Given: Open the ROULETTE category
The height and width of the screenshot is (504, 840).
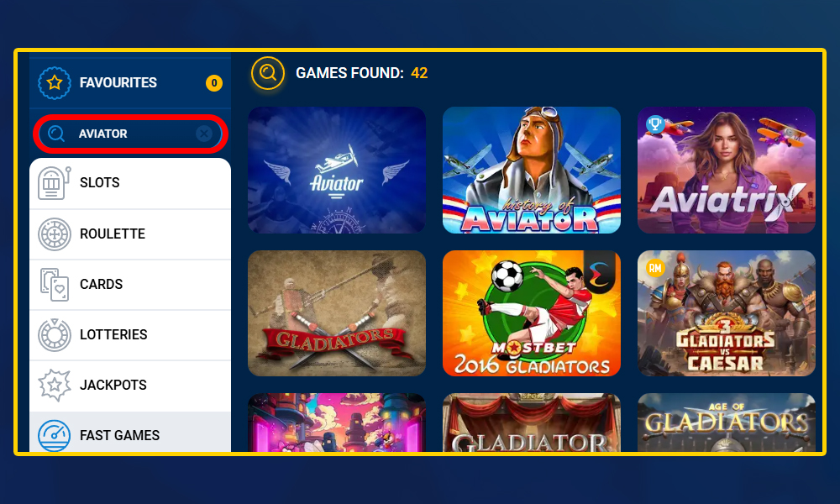Looking at the screenshot, I should coord(130,234).
